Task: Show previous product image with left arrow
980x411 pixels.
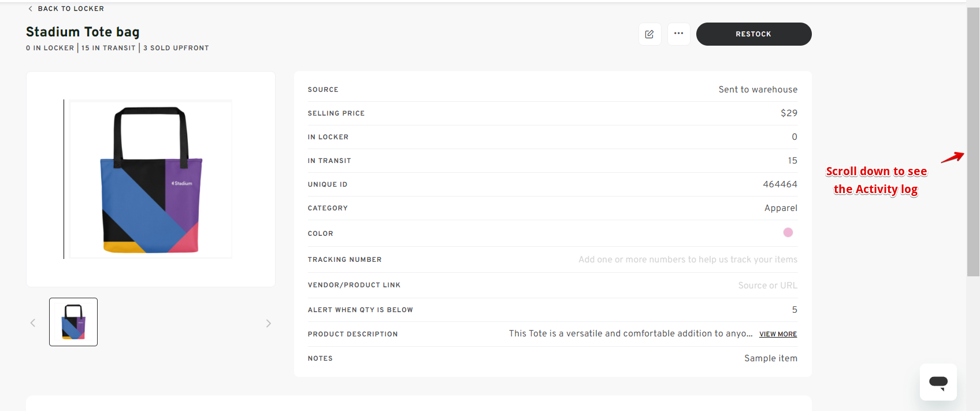Action: pyautogui.click(x=33, y=323)
